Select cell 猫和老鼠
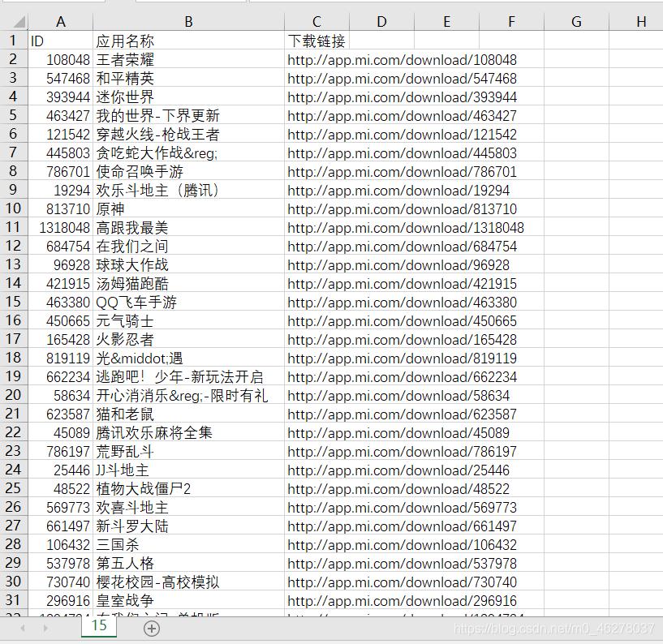 (x=188, y=414)
